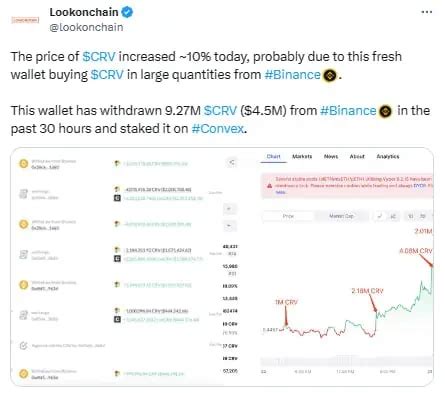Switch to the Markets tab
445x393 pixels.
coord(302,156)
